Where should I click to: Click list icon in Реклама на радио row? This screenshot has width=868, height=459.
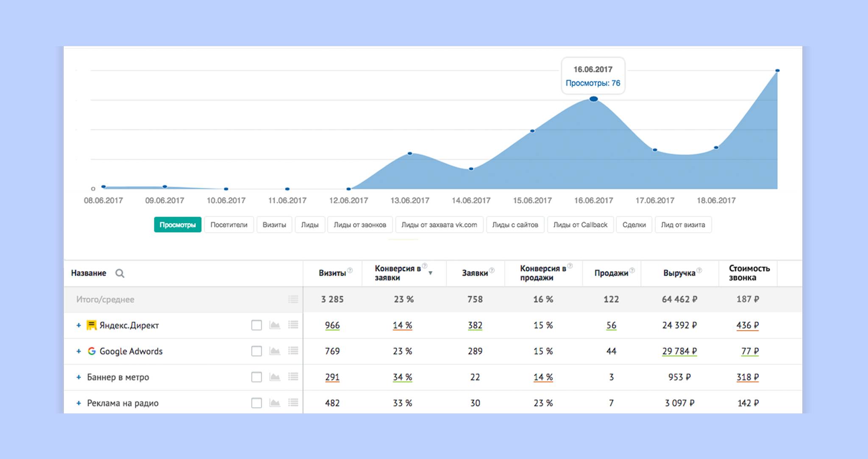(293, 403)
